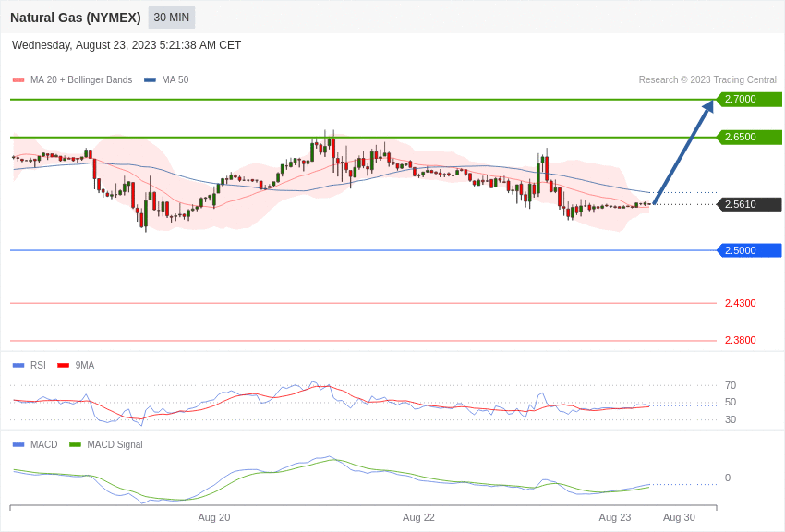Image resolution: width=785 pixels, height=532 pixels.
Task: Click the Aug 30 date axis label
Action: coord(679,517)
